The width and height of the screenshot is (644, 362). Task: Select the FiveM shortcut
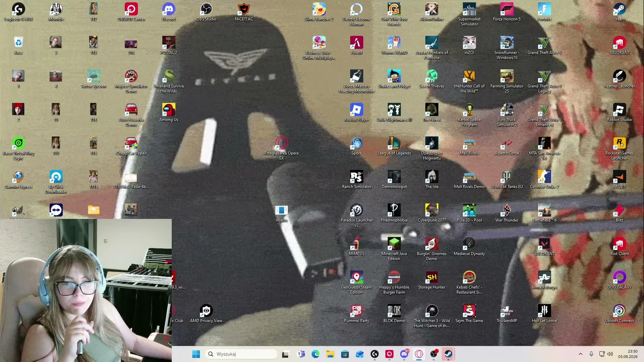point(357,46)
